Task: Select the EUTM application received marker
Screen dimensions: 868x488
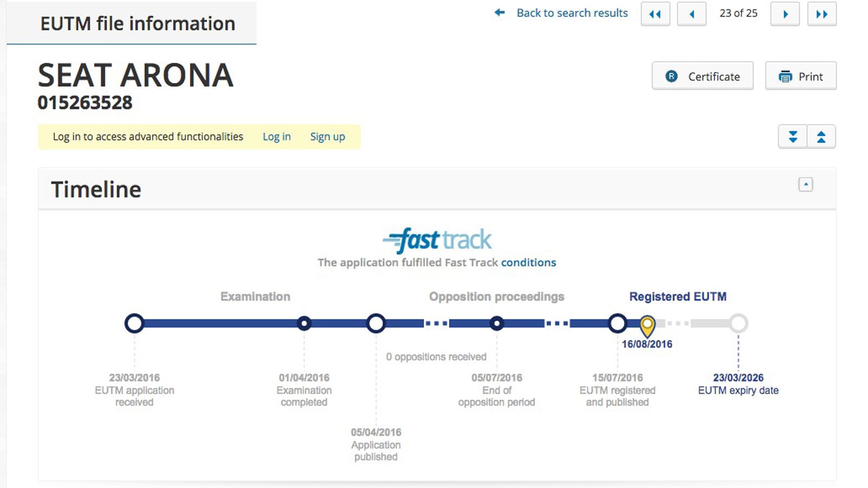Action: click(135, 323)
